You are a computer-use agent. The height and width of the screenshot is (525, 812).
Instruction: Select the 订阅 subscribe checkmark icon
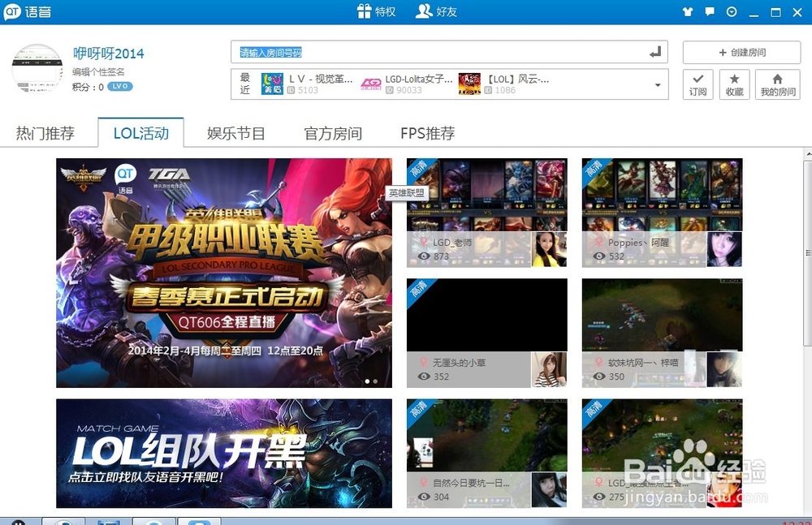click(697, 84)
